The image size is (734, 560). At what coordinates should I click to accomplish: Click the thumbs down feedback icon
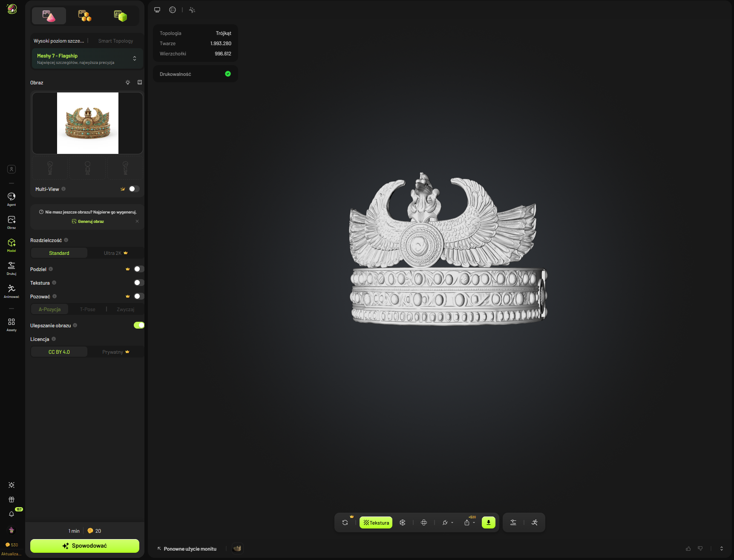[x=700, y=548]
